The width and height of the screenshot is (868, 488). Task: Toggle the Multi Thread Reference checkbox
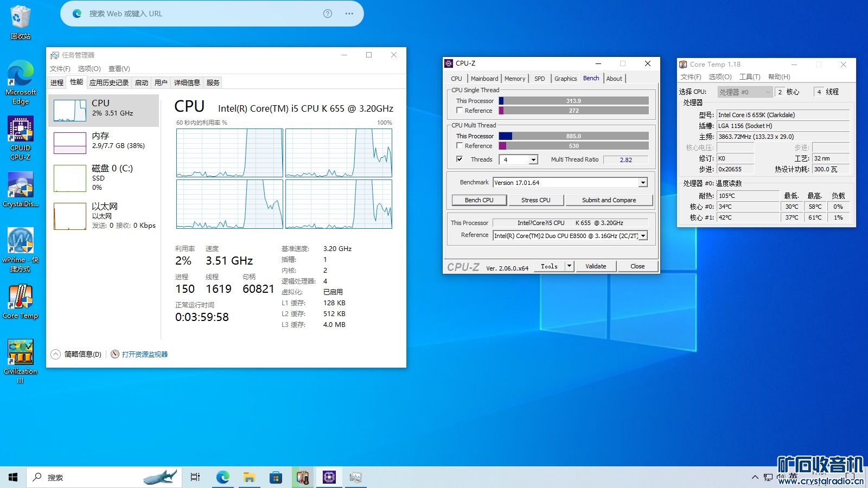pyautogui.click(x=459, y=146)
